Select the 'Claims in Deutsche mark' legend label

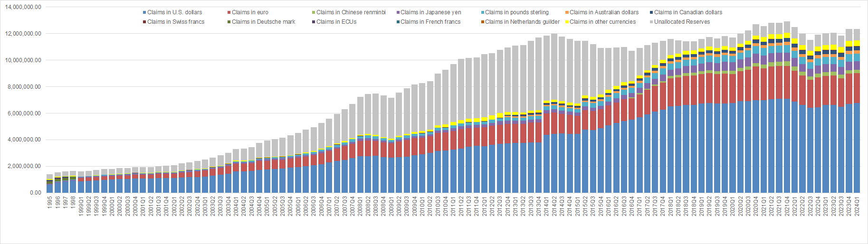pyautogui.click(x=263, y=22)
